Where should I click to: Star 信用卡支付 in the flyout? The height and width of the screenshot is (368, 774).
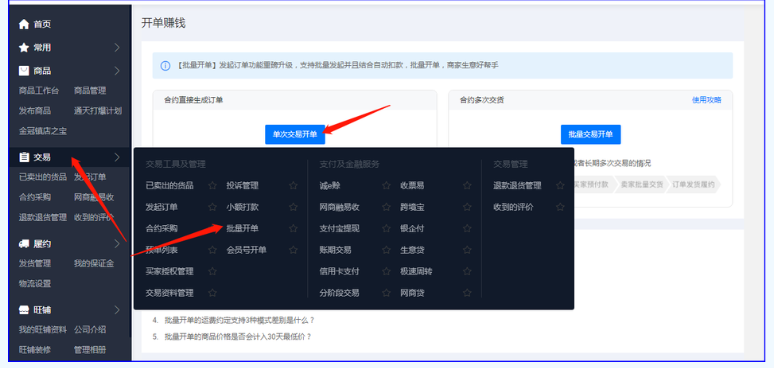click(387, 271)
